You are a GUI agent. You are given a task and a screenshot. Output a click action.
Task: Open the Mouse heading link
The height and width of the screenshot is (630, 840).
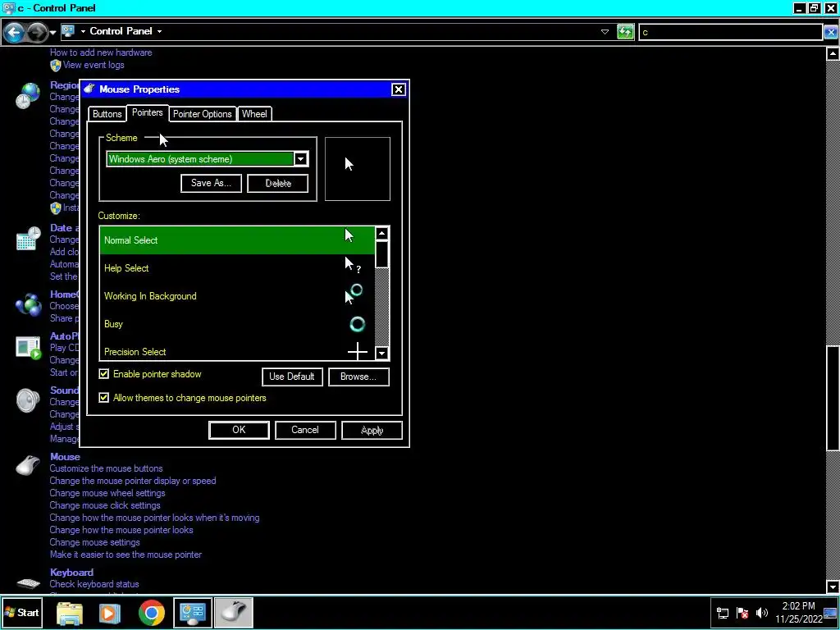pos(65,456)
